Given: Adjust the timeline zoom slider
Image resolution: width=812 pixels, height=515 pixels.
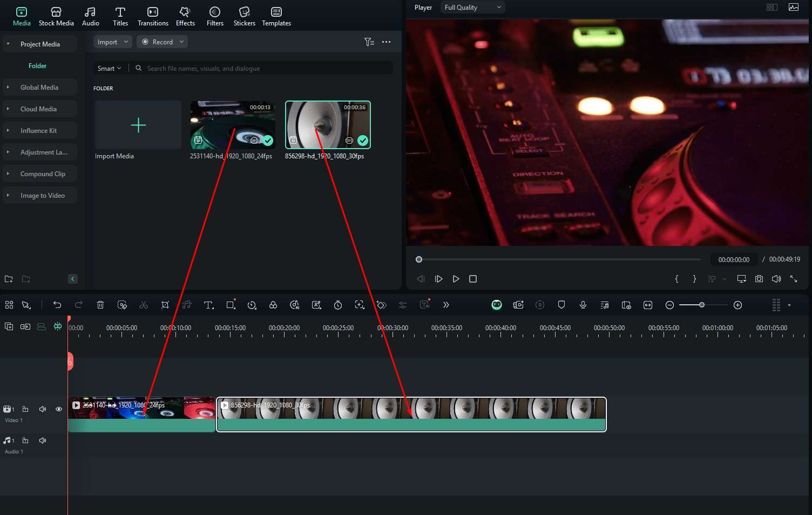Looking at the screenshot, I should point(702,305).
